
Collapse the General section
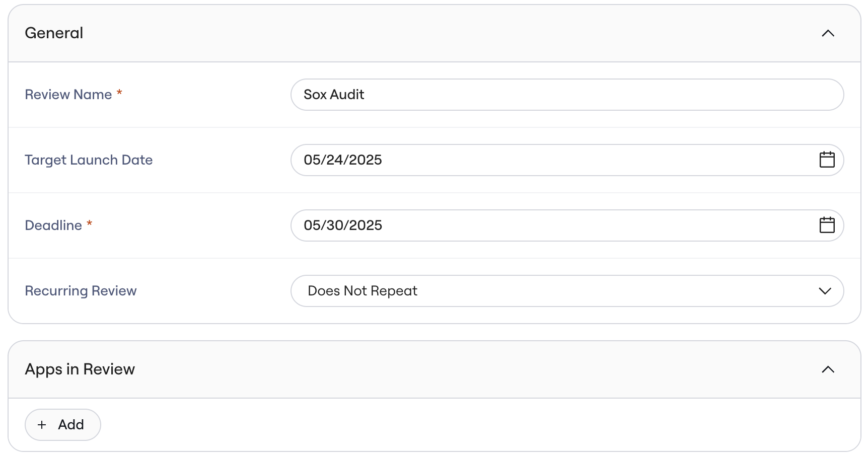[x=828, y=33]
